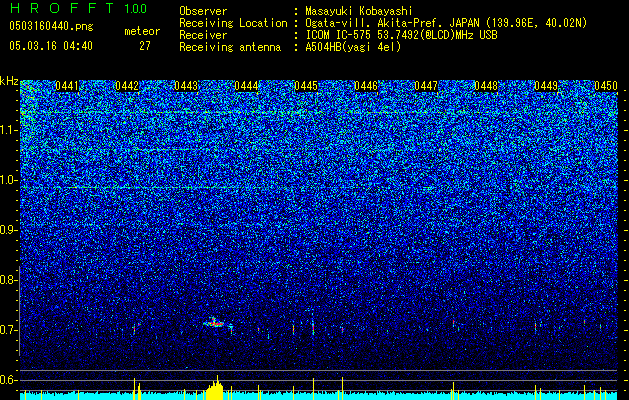629x400 pixels.
Task: Click the 'Receiving Location' label
Action: pyautogui.click(x=233, y=23)
